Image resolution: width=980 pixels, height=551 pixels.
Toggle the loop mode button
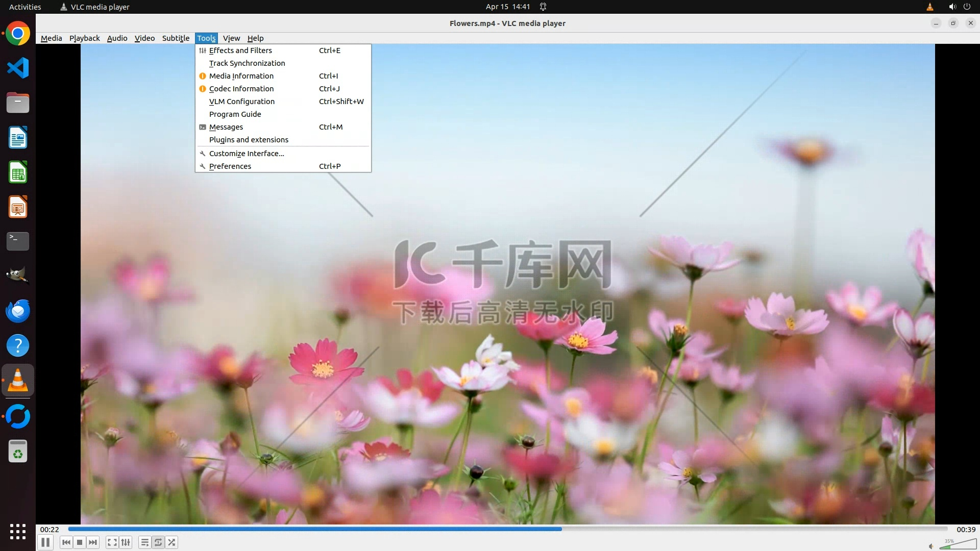pyautogui.click(x=158, y=542)
